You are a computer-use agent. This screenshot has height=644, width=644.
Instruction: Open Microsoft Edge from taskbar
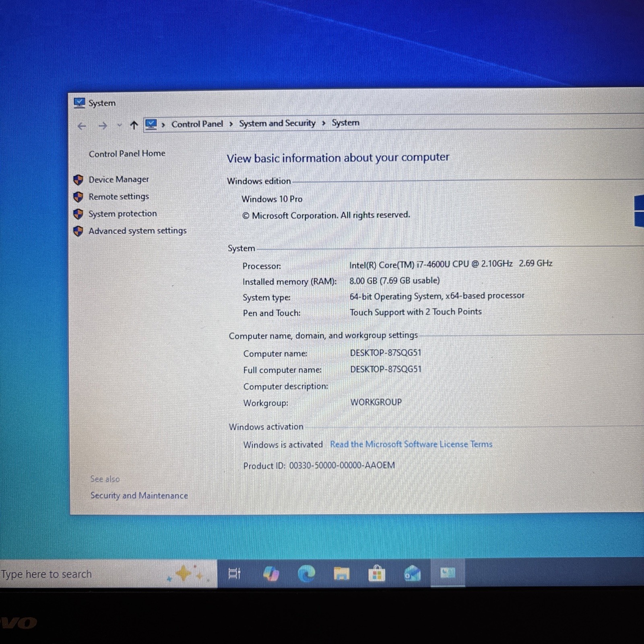click(306, 574)
